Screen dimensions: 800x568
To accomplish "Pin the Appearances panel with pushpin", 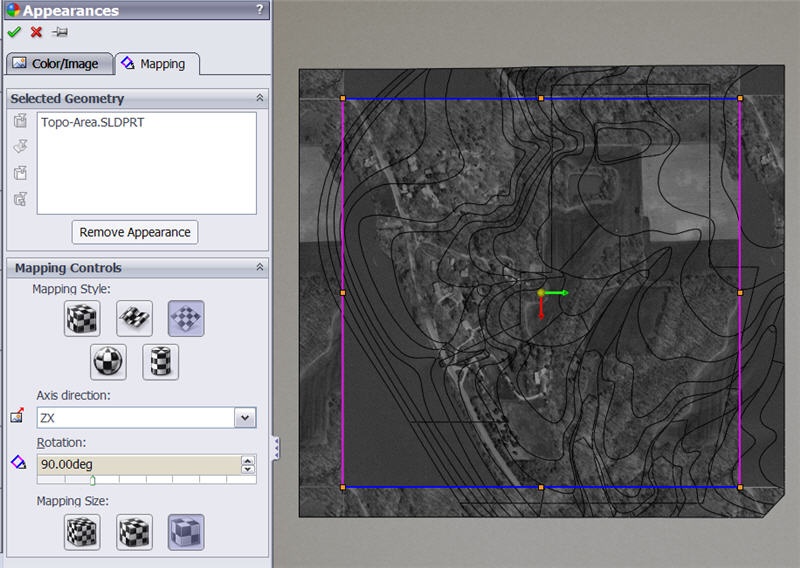I will click(x=60, y=32).
